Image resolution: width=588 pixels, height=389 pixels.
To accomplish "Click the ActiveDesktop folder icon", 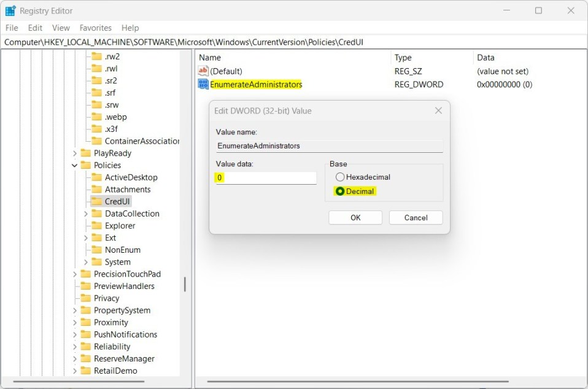I will point(97,177).
